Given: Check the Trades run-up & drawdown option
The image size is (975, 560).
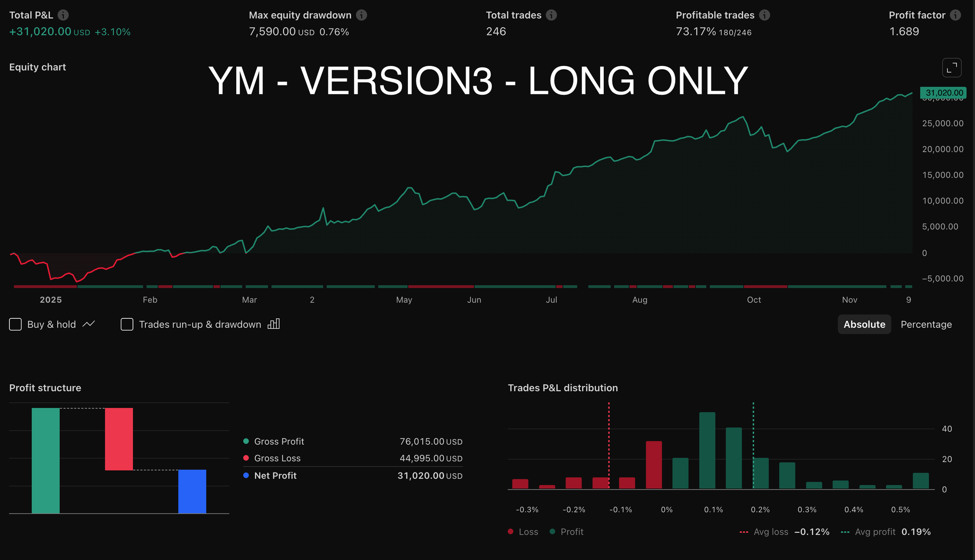Looking at the screenshot, I should (x=127, y=324).
